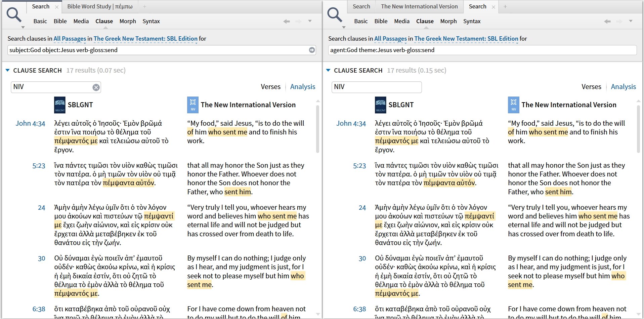Image resolution: width=644 pixels, height=319 pixels.
Task: Open SBLGNT resource icon in right results
Action: click(381, 105)
